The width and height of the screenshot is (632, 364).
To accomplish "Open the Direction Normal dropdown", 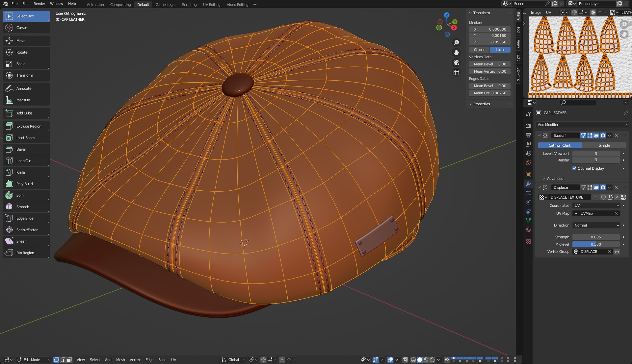I will [596, 225].
